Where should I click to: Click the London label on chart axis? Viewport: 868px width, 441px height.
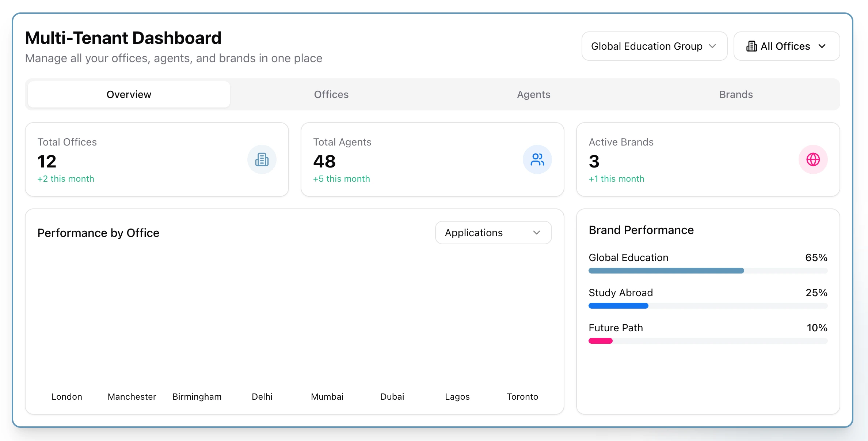click(67, 397)
